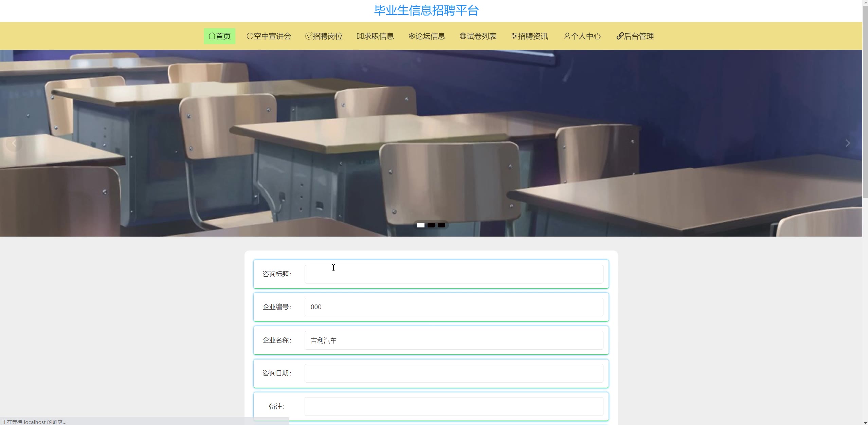Click the 企业名称 field showing 吉利汽车
Screen dimensions: 868x425
[454, 340]
